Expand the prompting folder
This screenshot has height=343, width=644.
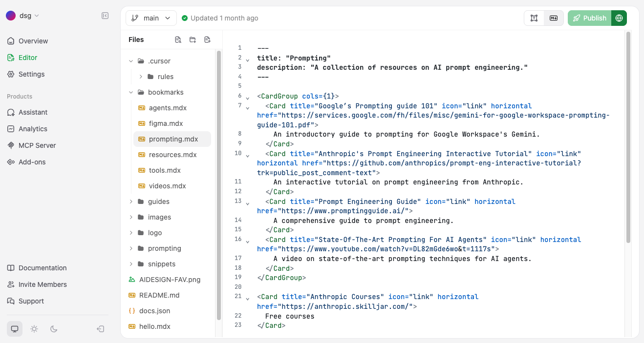tap(131, 248)
